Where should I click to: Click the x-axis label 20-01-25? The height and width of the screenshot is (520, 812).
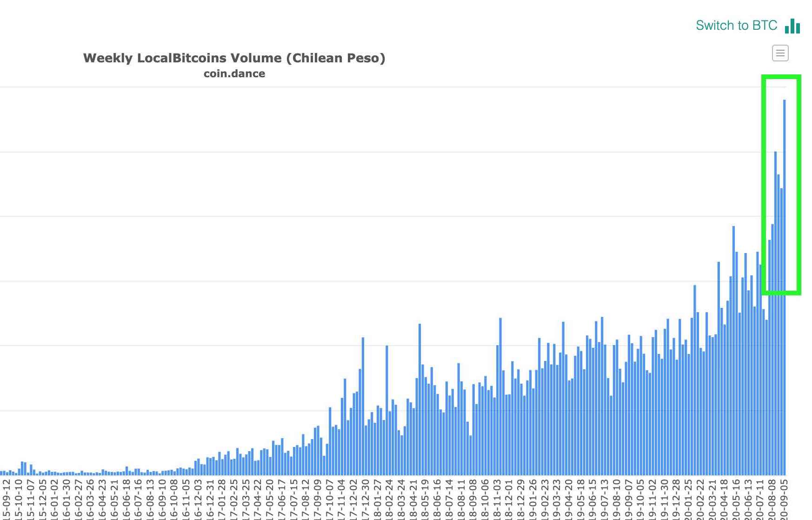click(688, 500)
